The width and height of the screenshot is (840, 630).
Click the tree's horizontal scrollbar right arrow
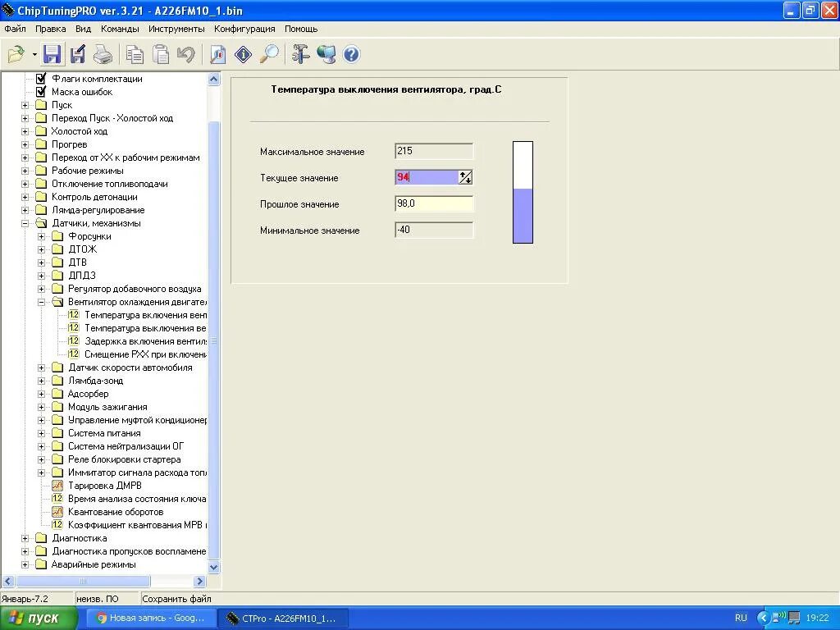200,582
